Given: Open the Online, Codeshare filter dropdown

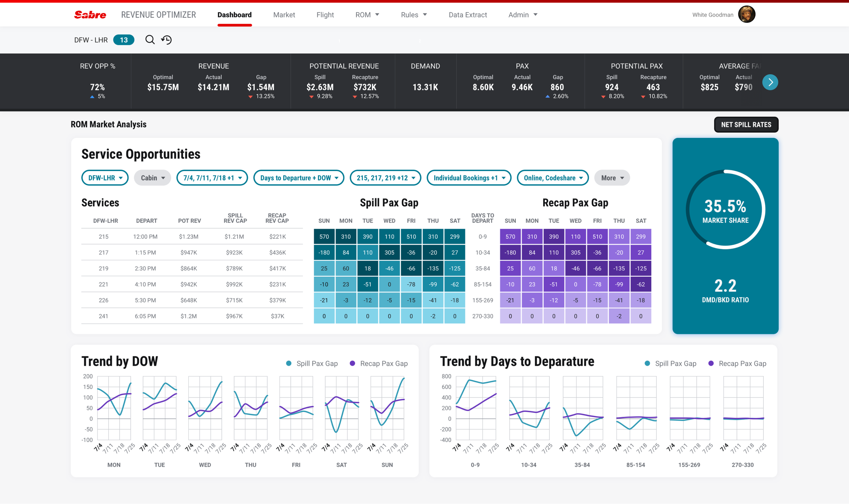Looking at the screenshot, I should pos(553,178).
